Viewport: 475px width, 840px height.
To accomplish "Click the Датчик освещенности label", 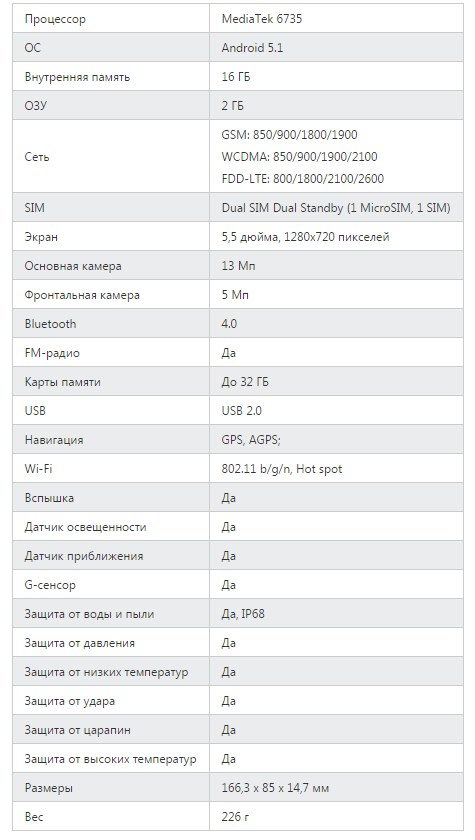I will point(85,527).
